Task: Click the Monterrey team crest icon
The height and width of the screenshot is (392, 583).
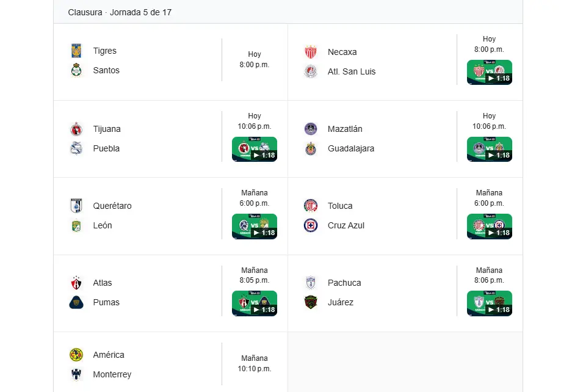Action: coord(76,374)
